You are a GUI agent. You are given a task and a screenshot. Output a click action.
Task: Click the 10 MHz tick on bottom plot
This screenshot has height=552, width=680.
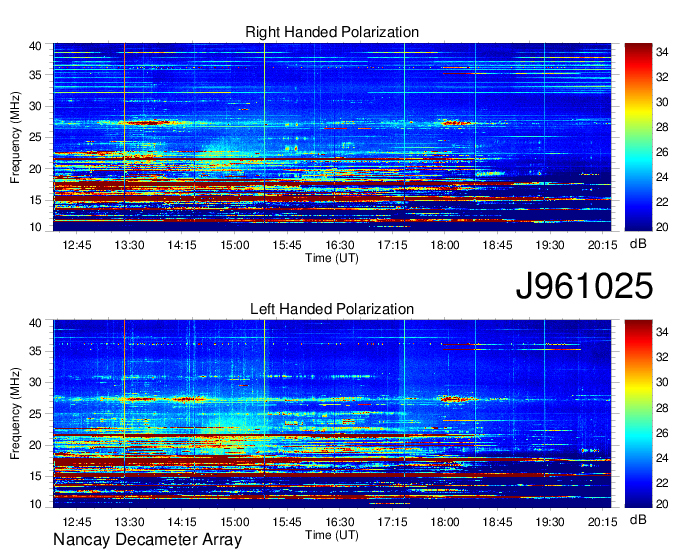[x=35, y=504]
